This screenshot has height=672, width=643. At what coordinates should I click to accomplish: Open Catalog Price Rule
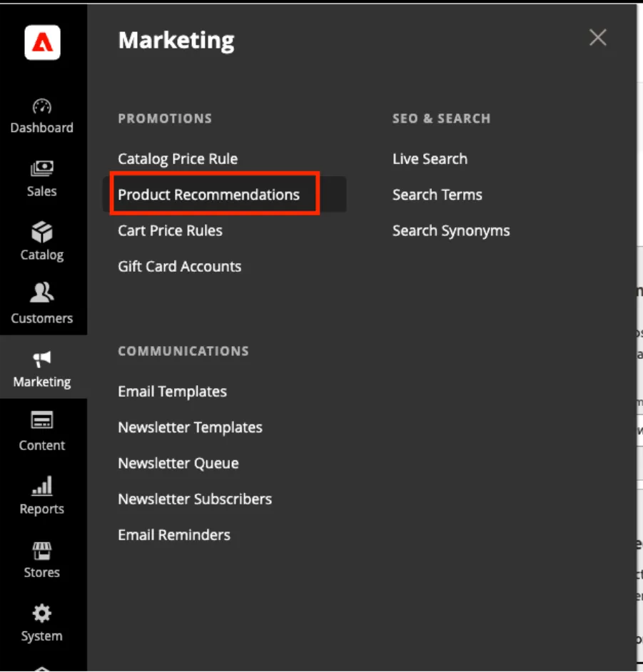tap(178, 159)
